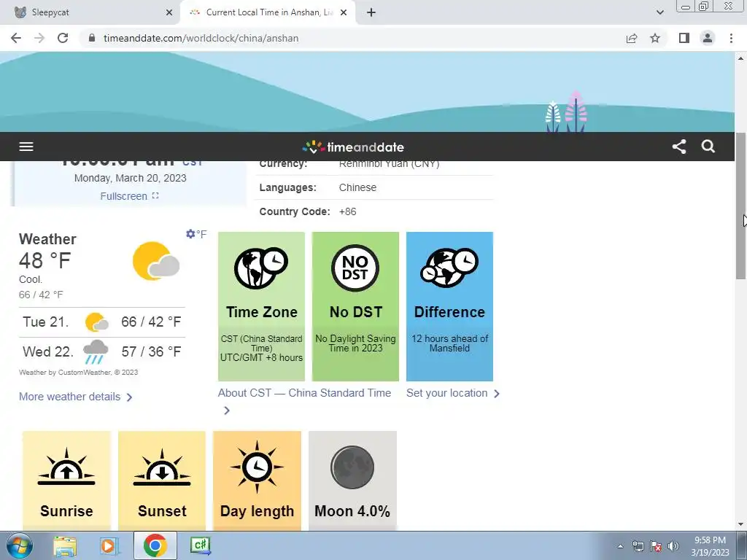Open Windows Explorer from taskbar
Screen dimensions: 747x560
(65, 545)
